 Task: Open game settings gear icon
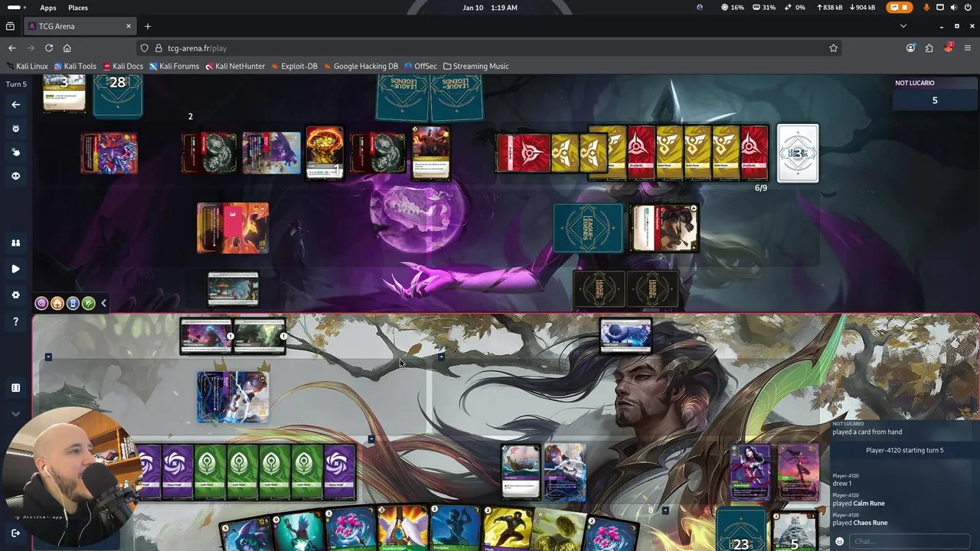tap(15, 295)
